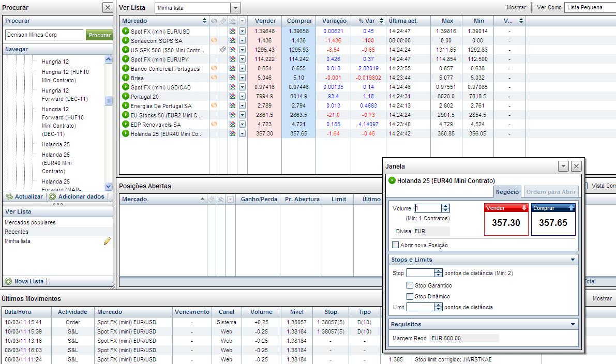Enable Stop Dinâmico checkbox
The height and width of the screenshot is (364, 616).
[x=410, y=296]
